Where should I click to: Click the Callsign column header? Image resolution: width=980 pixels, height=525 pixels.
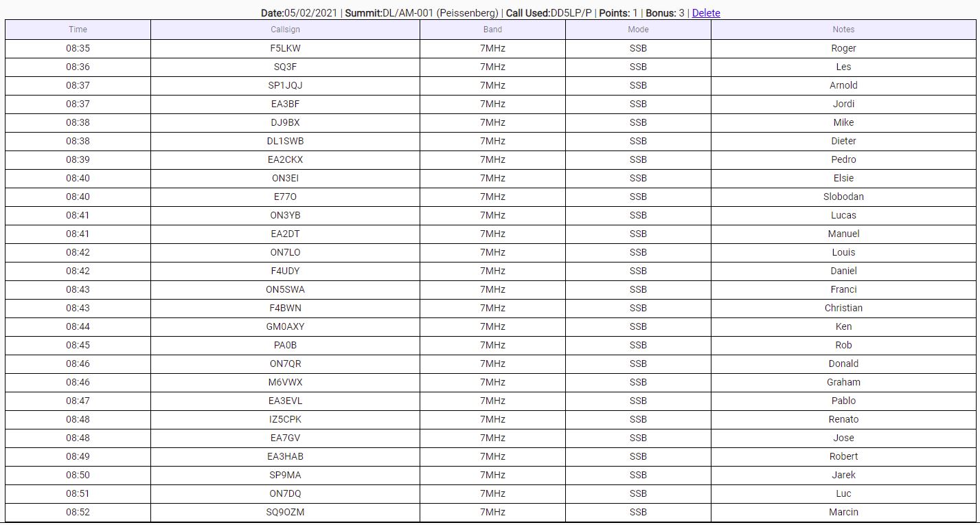(x=285, y=30)
